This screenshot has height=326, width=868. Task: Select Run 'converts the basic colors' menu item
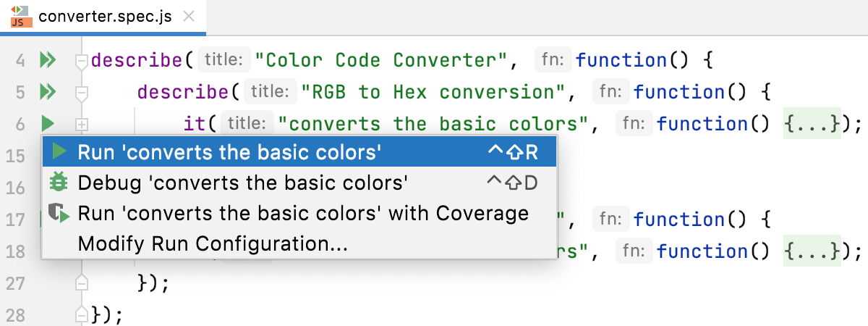tap(229, 152)
